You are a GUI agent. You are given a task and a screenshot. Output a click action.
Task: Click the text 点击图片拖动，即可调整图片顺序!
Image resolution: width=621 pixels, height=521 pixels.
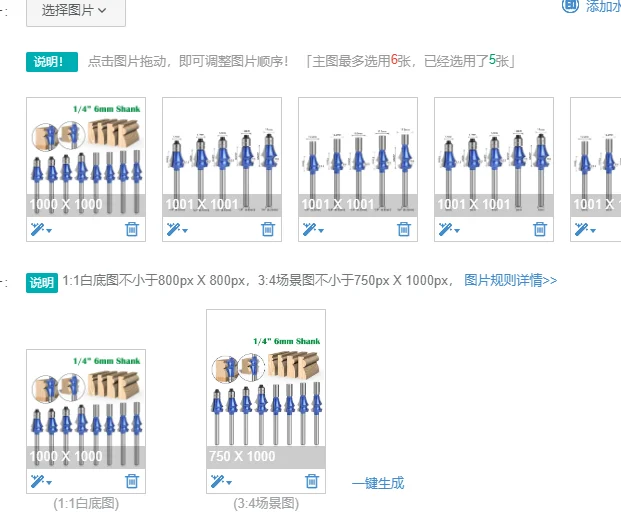pyautogui.click(x=189, y=61)
